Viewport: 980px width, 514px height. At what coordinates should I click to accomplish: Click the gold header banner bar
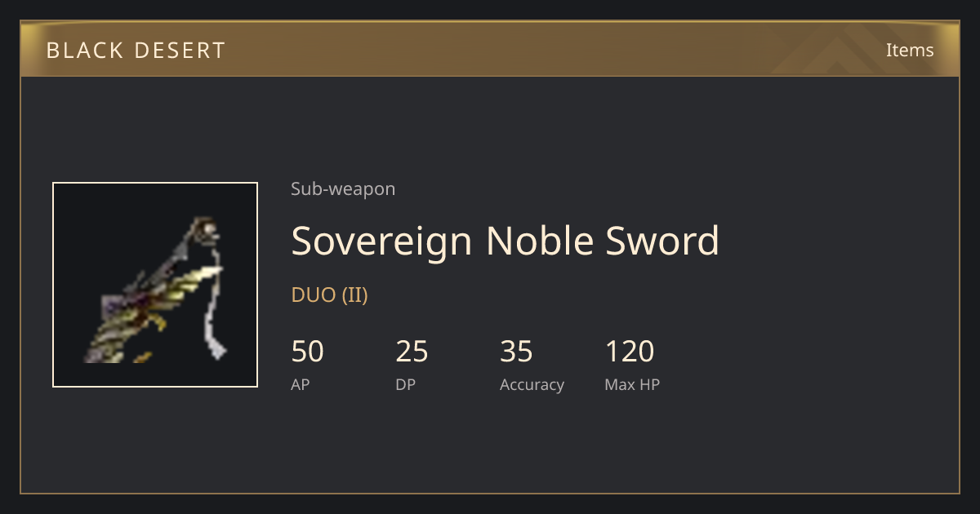tap(490, 50)
